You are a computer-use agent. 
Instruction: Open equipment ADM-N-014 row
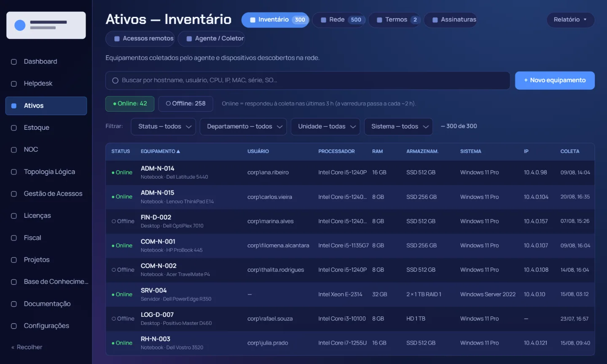[350, 173]
